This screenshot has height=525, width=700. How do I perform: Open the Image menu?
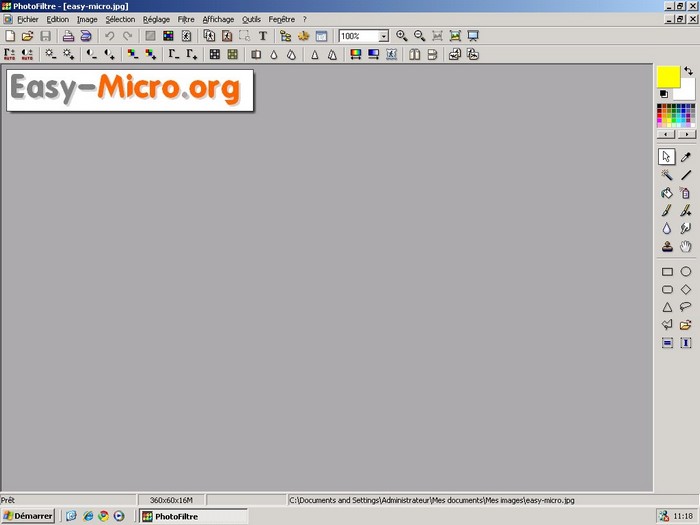87,19
